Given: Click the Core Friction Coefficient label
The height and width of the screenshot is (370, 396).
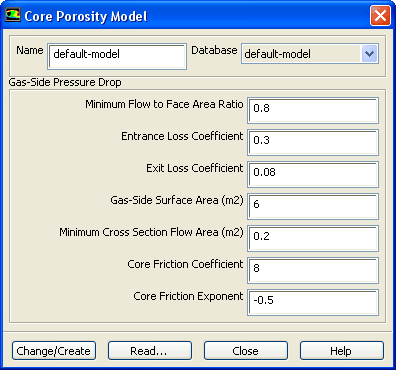Looking at the screenshot, I should click(x=185, y=264).
